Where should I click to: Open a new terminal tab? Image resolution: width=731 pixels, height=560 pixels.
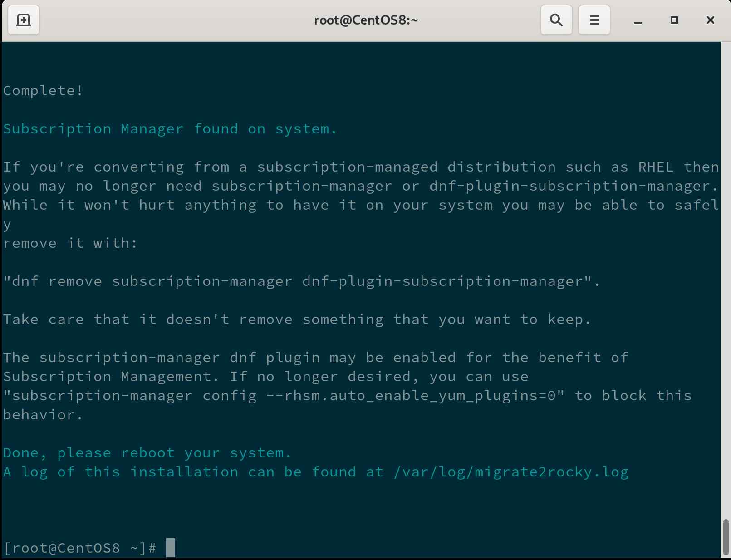(x=24, y=20)
